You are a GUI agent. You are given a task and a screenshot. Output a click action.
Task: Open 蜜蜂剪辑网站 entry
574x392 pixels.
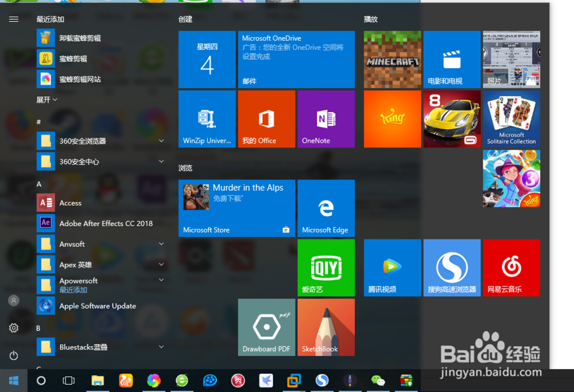click(100, 79)
